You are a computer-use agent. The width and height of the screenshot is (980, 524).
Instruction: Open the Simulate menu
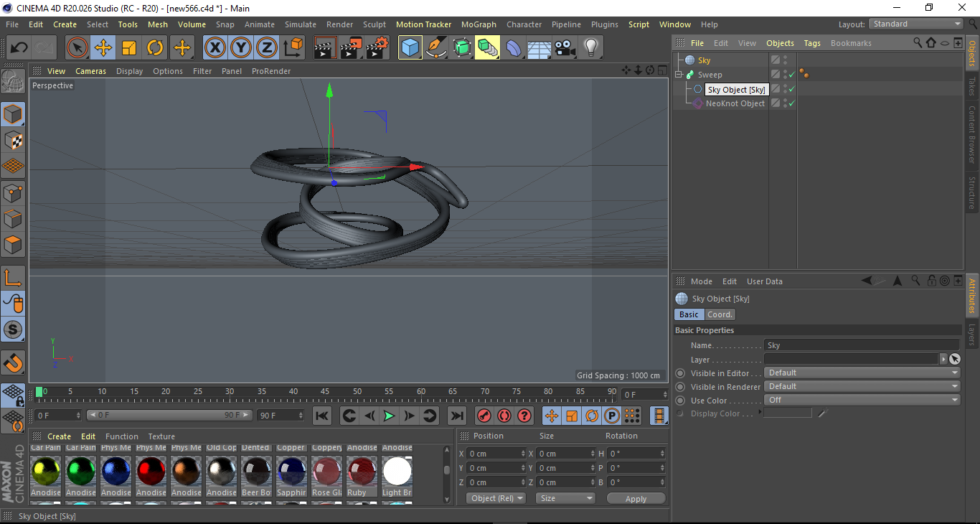tap(300, 24)
